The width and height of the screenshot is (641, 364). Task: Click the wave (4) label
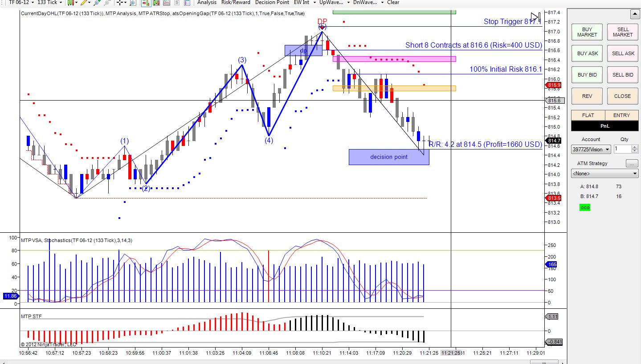[x=269, y=140]
